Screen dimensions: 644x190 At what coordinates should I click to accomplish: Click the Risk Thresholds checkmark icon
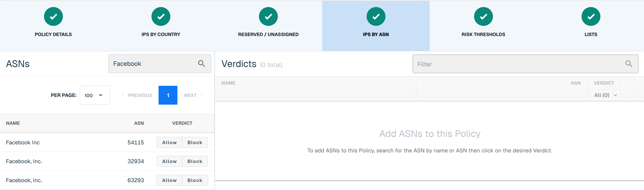[x=483, y=16]
